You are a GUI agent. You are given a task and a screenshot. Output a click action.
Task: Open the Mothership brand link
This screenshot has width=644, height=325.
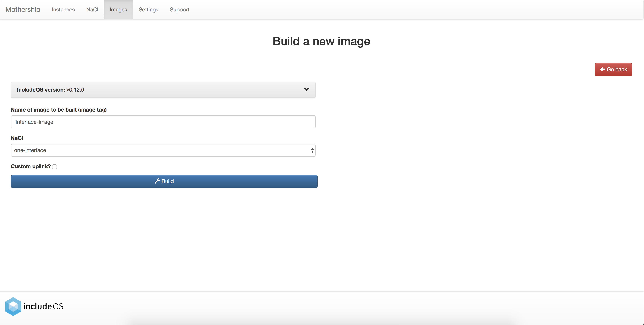tap(23, 10)
